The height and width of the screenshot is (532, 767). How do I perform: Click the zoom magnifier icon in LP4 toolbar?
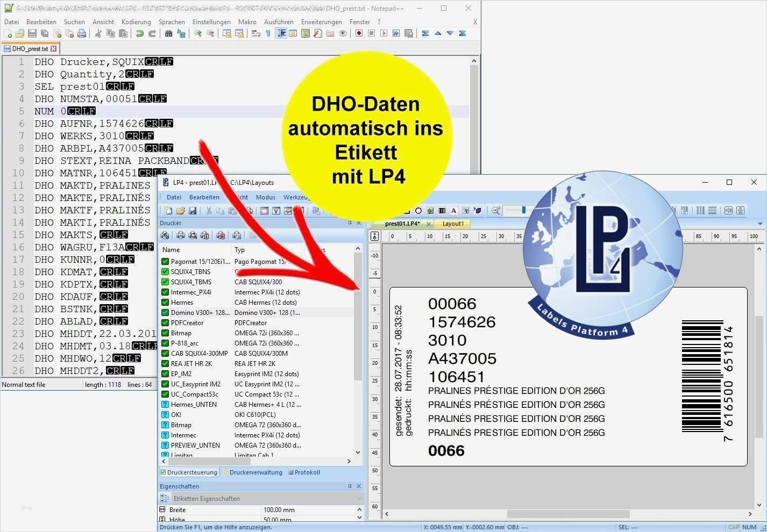point(496,211)
